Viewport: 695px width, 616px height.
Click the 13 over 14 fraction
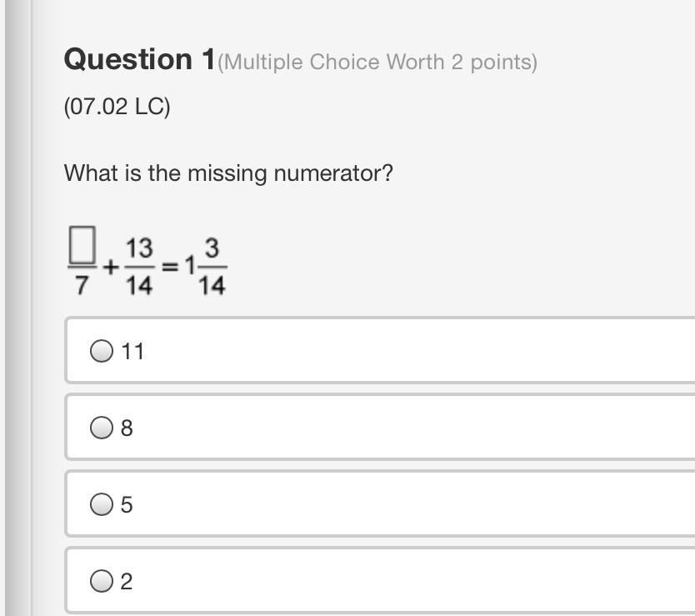click(x=140, y=267)
